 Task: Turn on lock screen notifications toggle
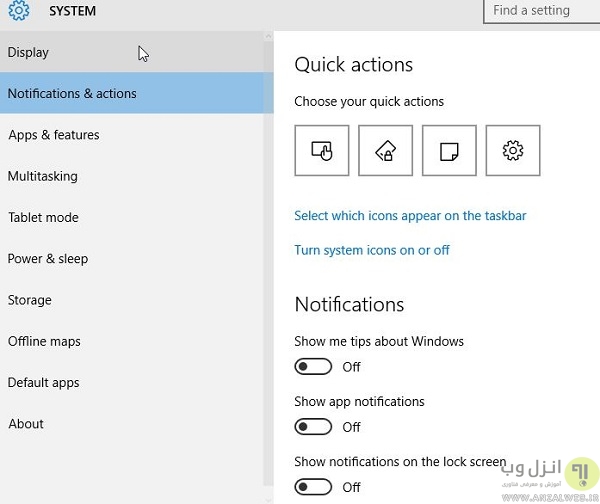point(313,487)
